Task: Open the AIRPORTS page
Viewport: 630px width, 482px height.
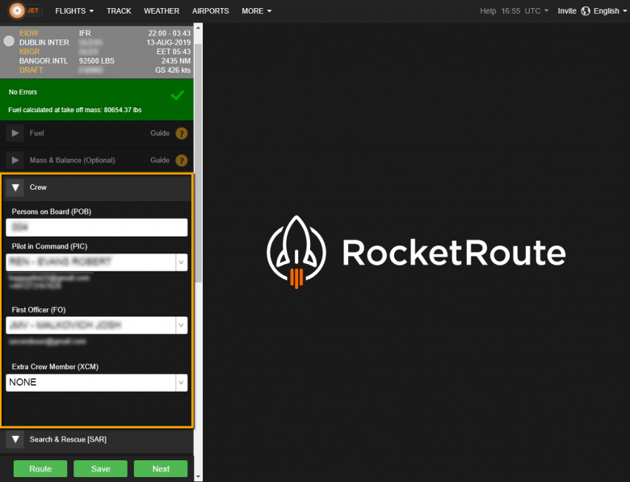Action: coord(210,11)
